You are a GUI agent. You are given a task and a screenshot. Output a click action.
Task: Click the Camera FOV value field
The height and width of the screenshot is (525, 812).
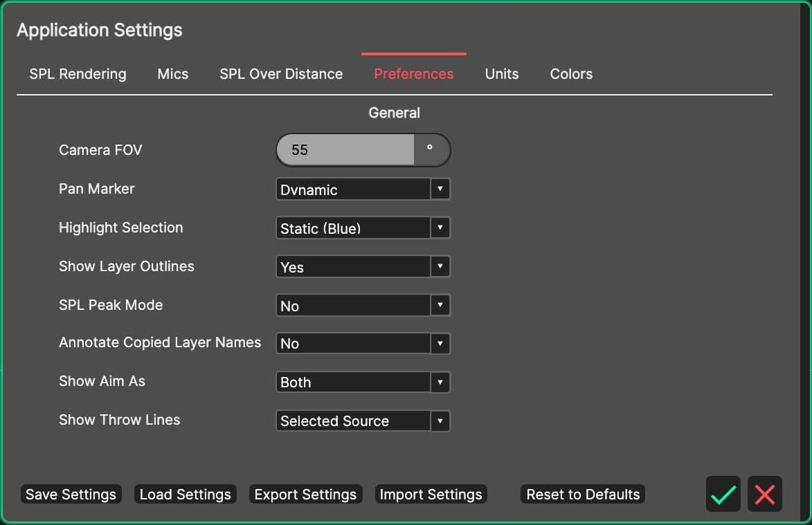tap(345, 150)
